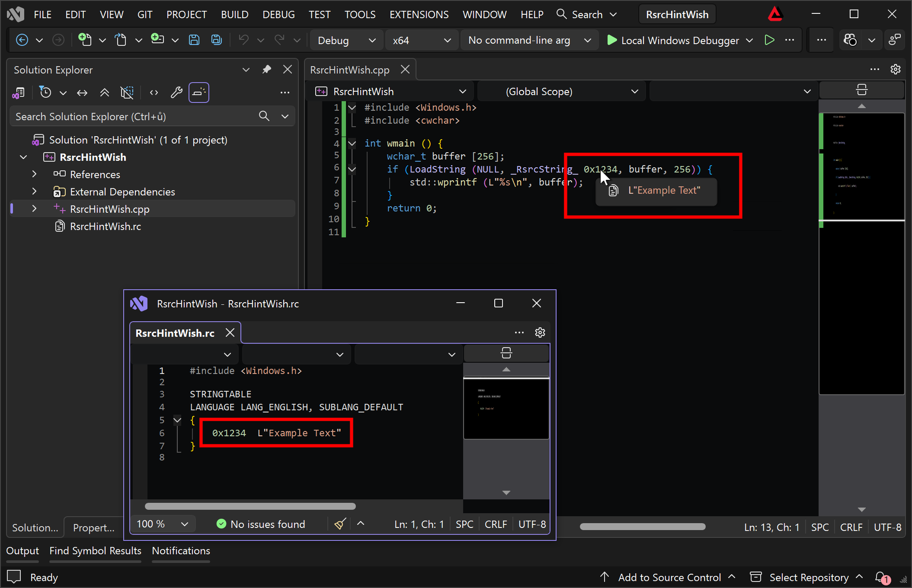Collapse the RsrcHintWish project node
The width and height of the screenshot is (912, 588).
point(24,157)
